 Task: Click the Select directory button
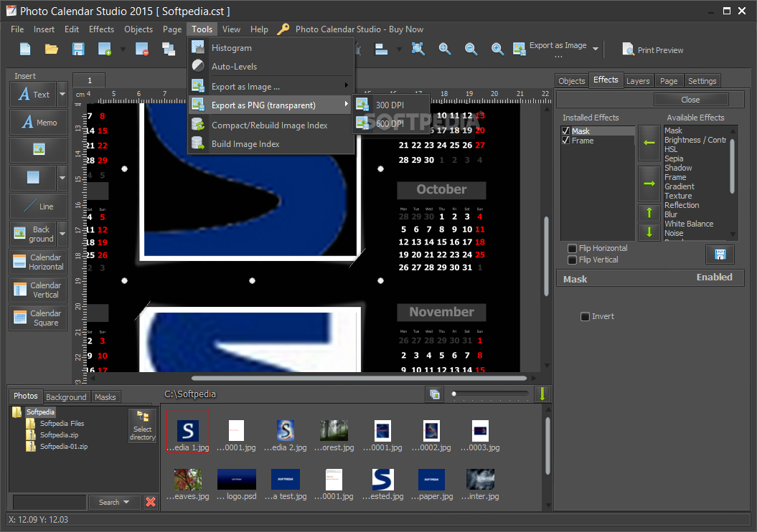point(142,425)
